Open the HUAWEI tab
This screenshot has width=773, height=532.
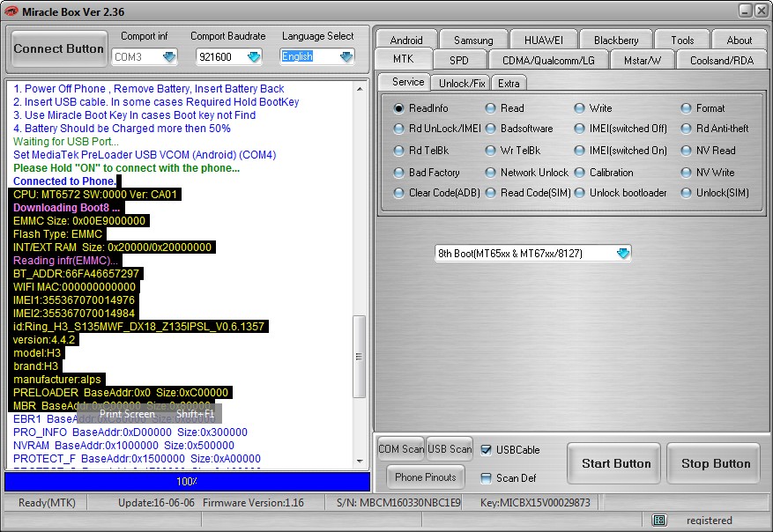click(544, 40)
